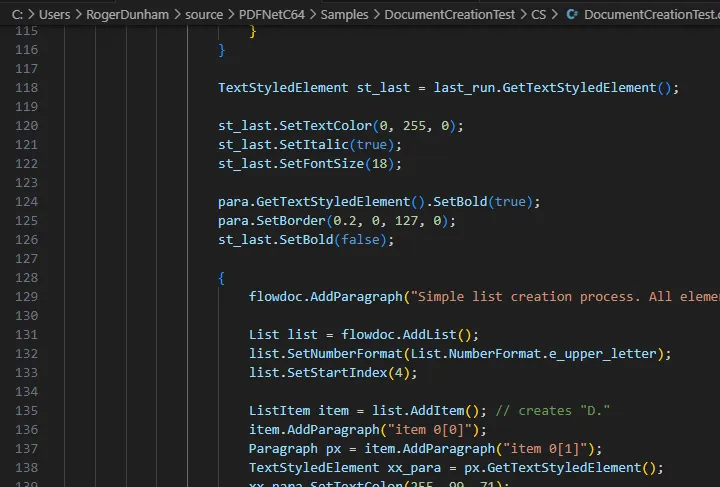
Task: Click 'xx_para' variable on line 138
Action: click(x=414, y=468)
